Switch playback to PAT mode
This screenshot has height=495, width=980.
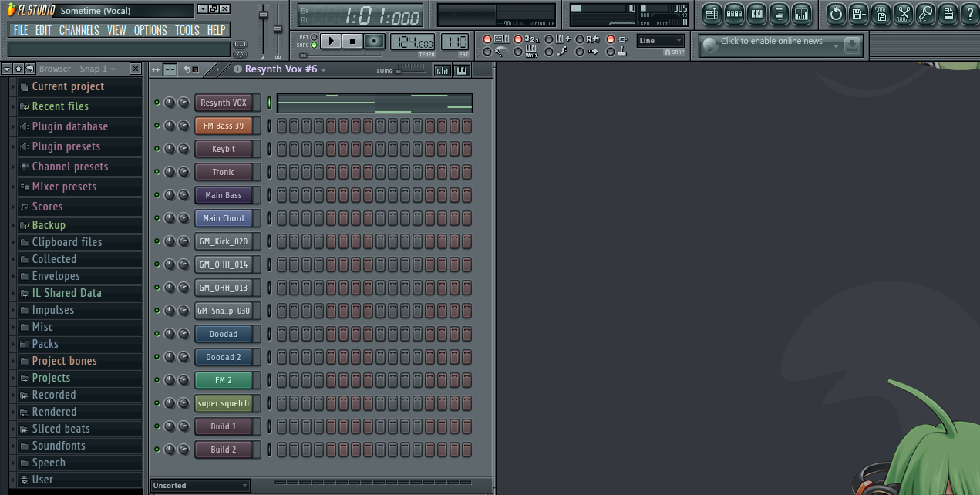pyautogui.click(x=314, y=37)
